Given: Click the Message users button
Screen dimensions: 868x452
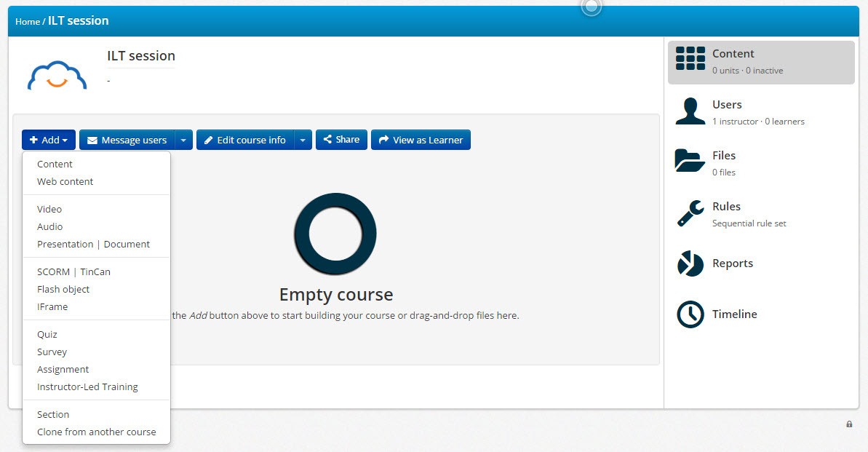Looking at the screenshot, I should (127, 140).
